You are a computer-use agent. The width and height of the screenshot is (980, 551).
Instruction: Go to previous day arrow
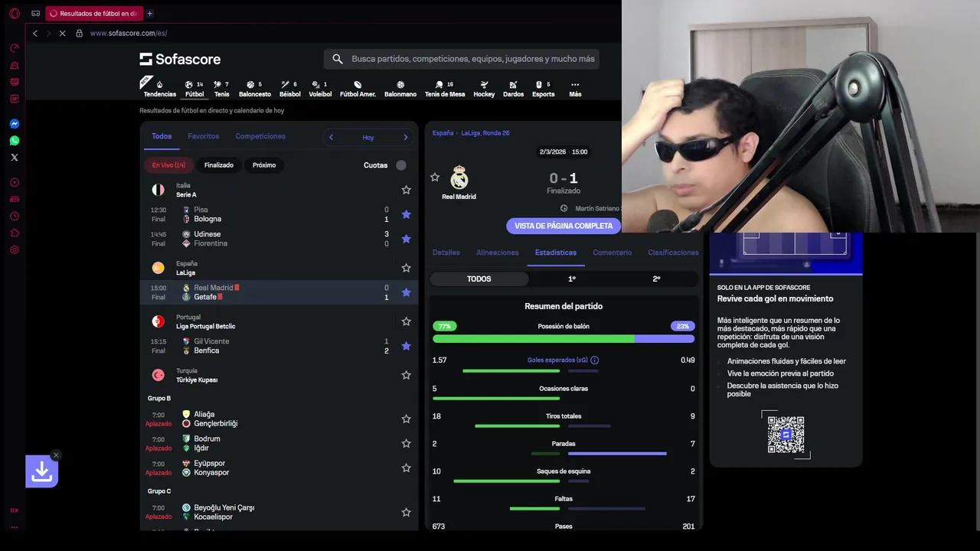[331, 137]
